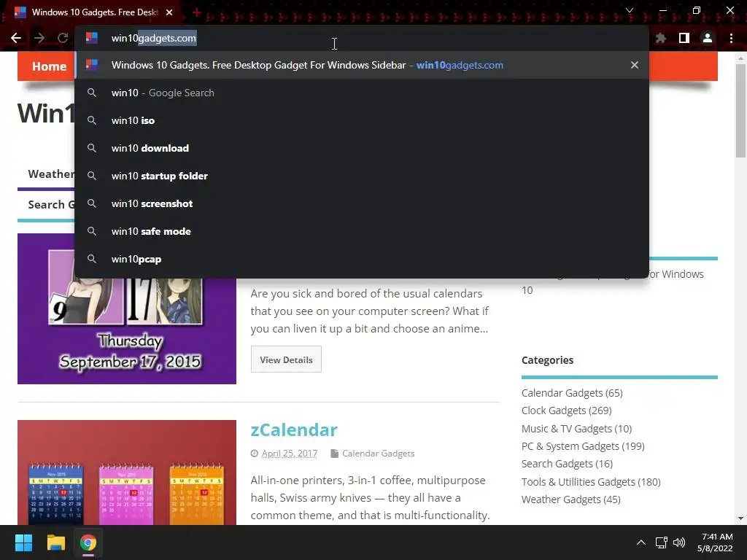The image size is (747, 560).
Task: Click the scrollbar down arrow
Action: (740, 518)
